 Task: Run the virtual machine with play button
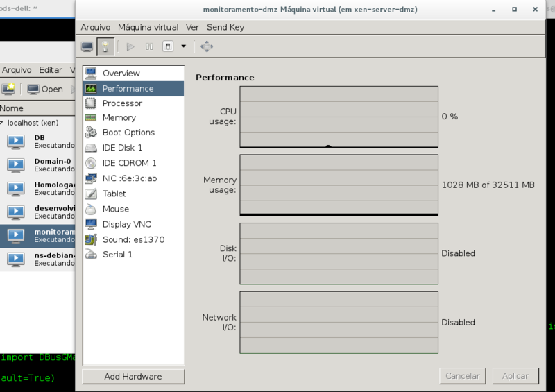tap(130, 46)
